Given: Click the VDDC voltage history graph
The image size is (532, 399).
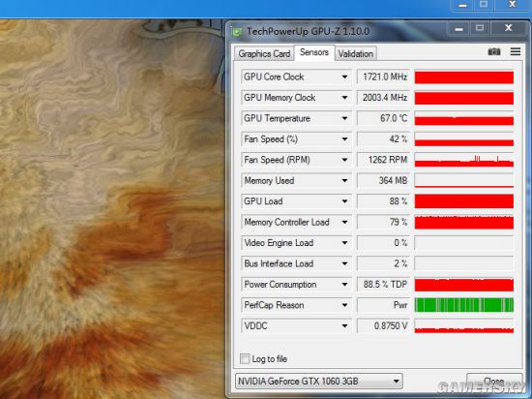Looking at the screenshot, I should click(x=463, y=326).
